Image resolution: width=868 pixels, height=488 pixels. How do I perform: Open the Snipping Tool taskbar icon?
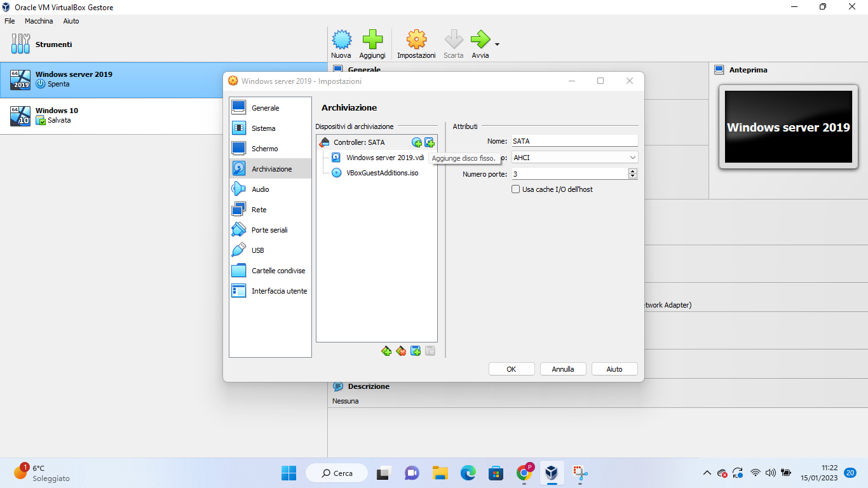pyautogui.click(x=580, y=473)
